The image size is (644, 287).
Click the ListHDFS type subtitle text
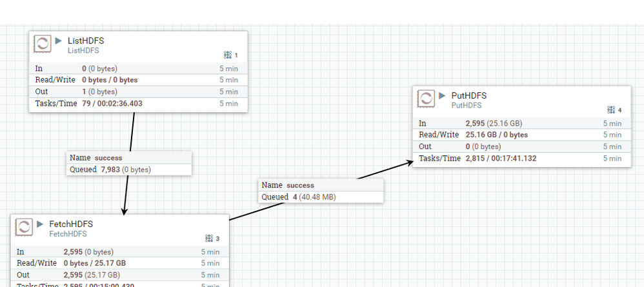coord(83,50)
